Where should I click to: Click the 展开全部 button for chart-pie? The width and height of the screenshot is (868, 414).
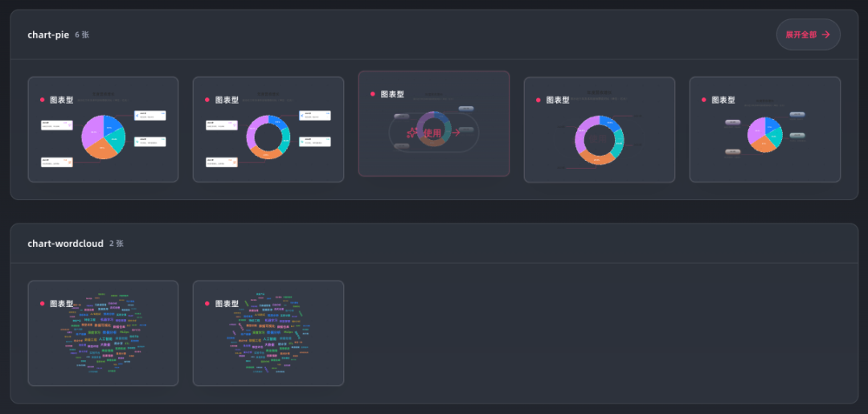pos(808,35)
